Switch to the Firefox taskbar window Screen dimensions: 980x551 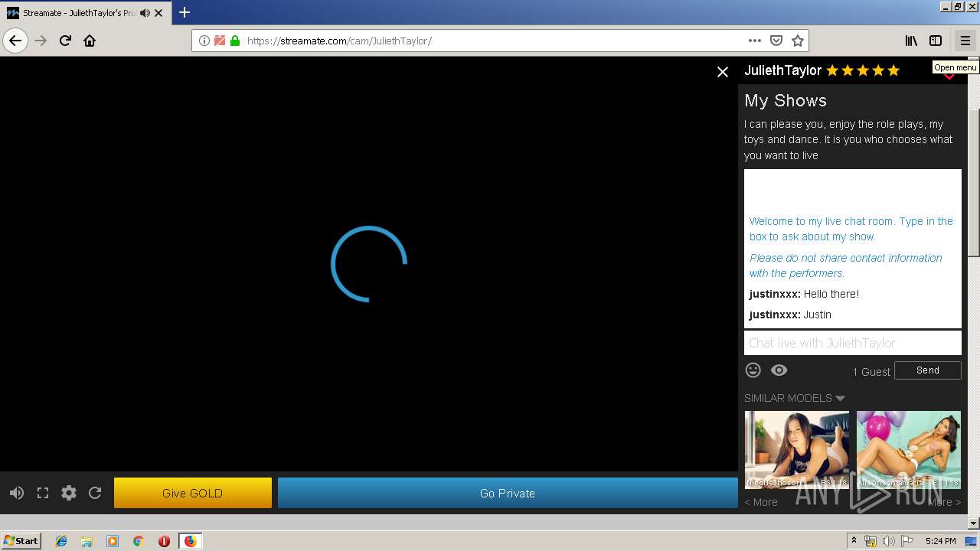coord(190,541)
